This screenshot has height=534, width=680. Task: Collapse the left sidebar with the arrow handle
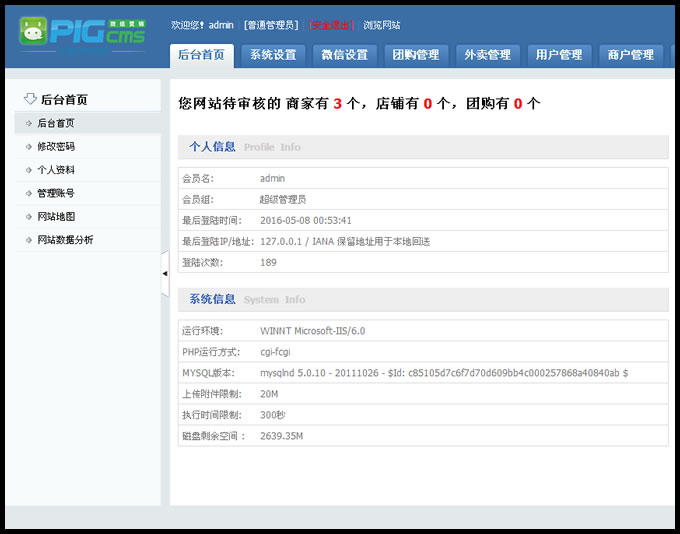tap(165, 274)
